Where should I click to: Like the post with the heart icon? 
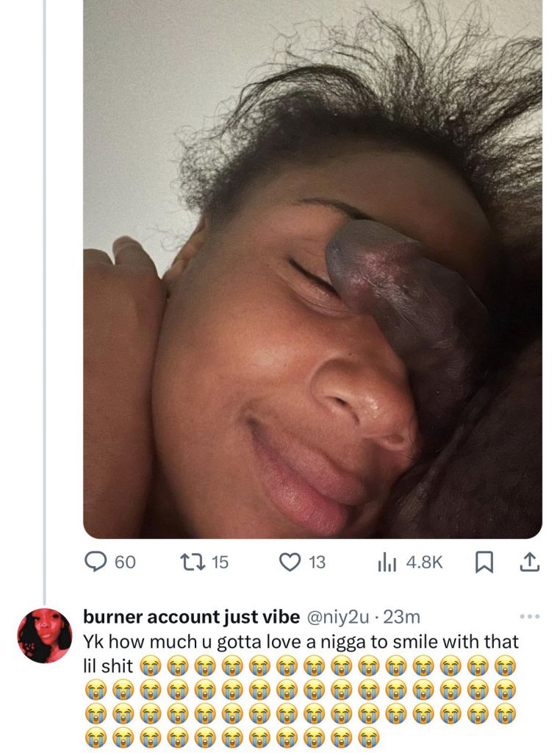coord(290,563)
